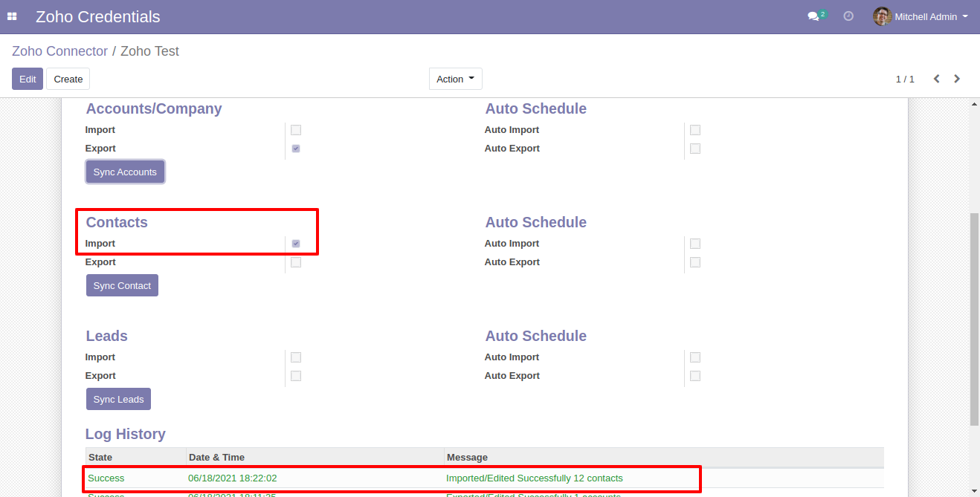Image resolution: width=980 pixels, height=497 pixels.
Task: Click the Accounts/Company section heading
Action: [154, 108]
